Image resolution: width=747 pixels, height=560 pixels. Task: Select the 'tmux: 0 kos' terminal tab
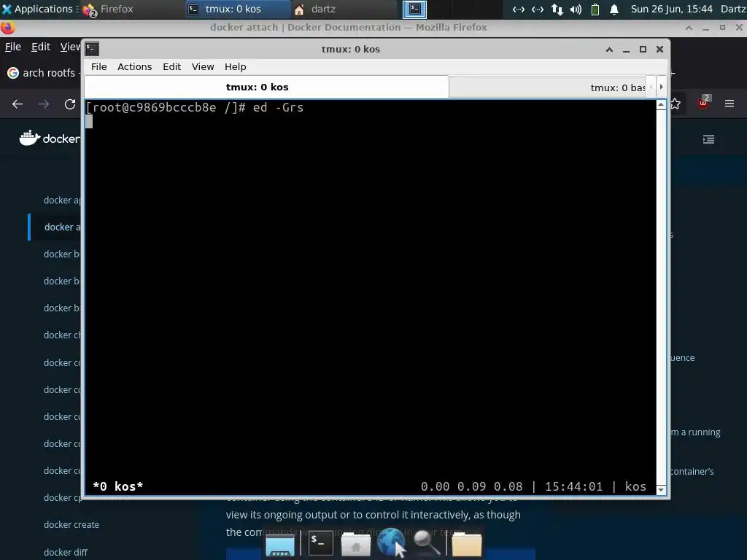(266, 87)
